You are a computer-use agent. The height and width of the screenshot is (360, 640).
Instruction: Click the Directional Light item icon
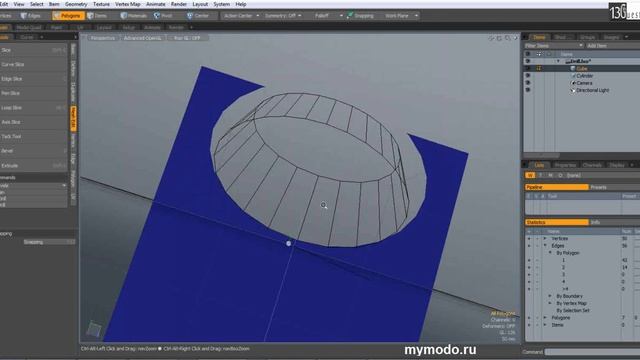pos(573,90)
